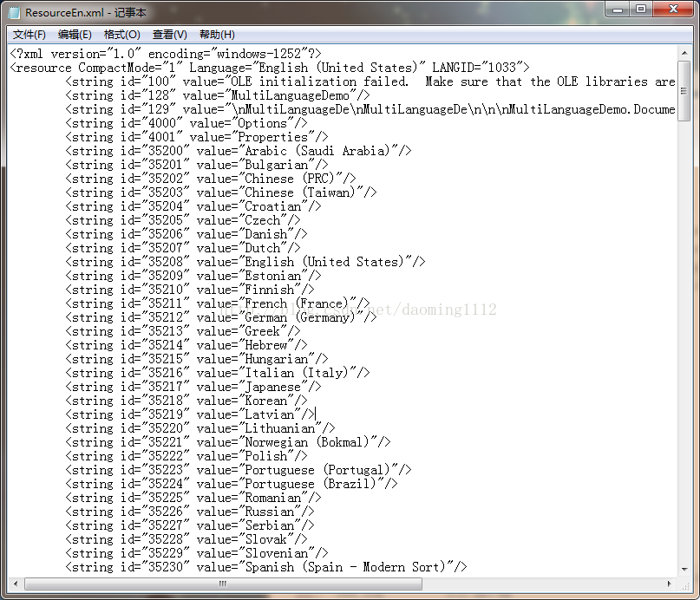Click the "Hebrew" string line
Screen dimensions: 700x600
(186, 344)
